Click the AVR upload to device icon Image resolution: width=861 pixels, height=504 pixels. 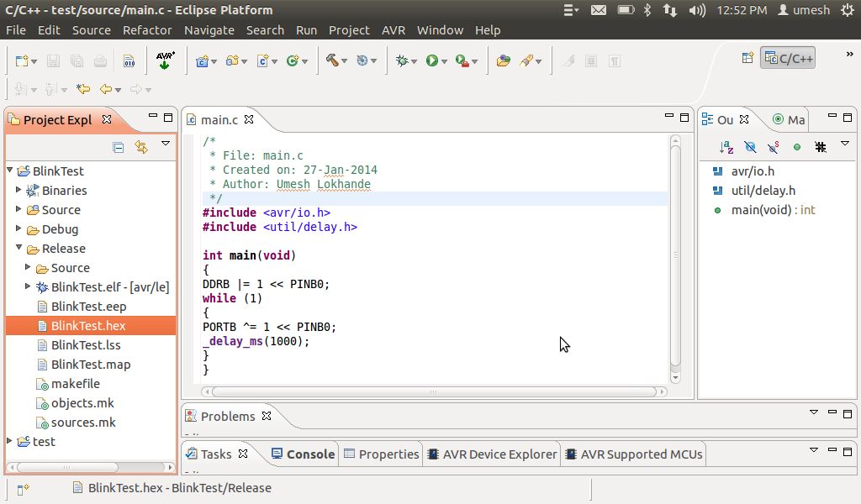tap(166, 60)
